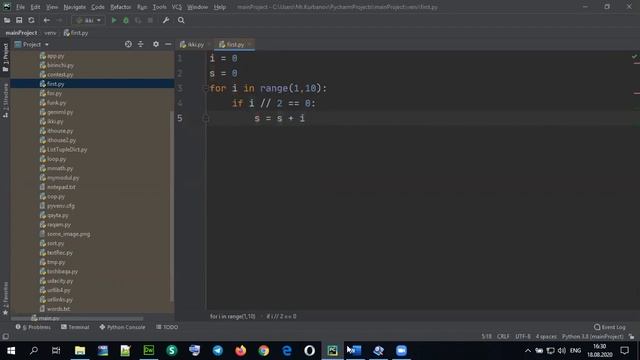The height and width of the screenshot is (360, 640).
Task: Open the Navigate menu
Action: coord(75,7)
